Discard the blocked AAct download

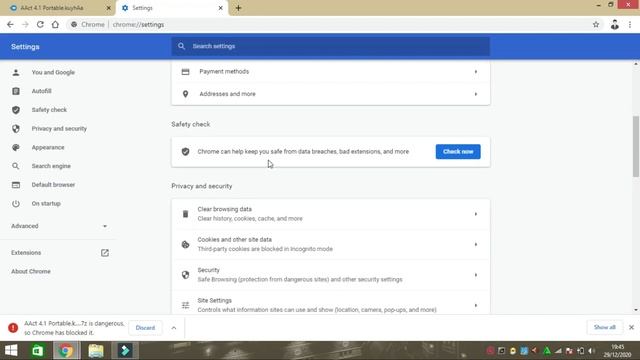click(145, 328)
